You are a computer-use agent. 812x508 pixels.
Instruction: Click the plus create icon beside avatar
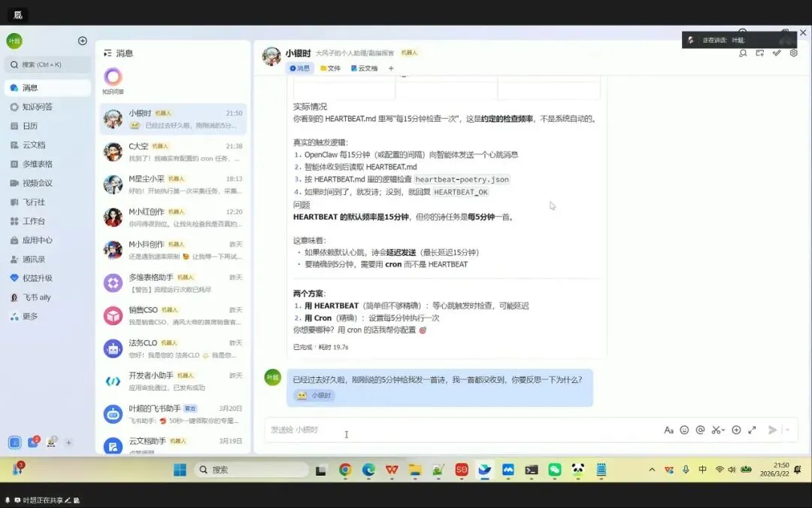[x=83, y=41]
